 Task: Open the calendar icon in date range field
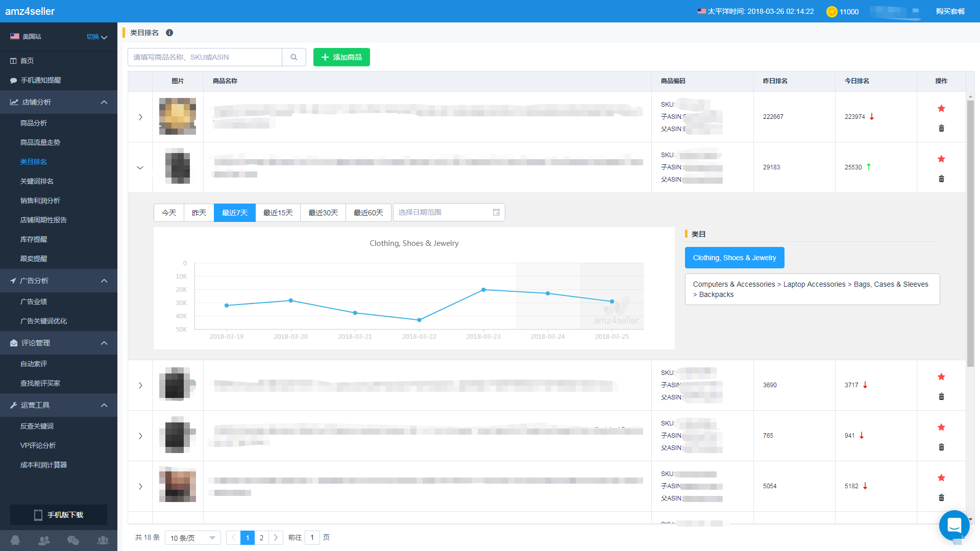point(496,212)
